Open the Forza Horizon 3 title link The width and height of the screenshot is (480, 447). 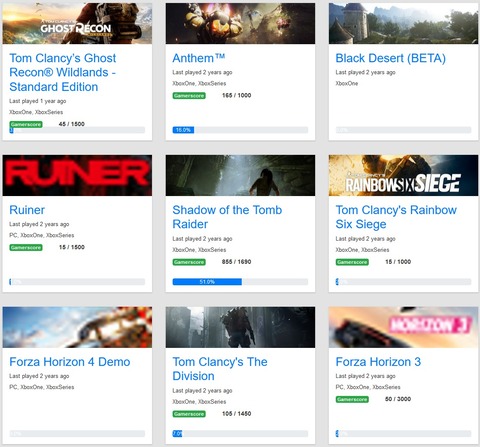click(x=378, y=362)
